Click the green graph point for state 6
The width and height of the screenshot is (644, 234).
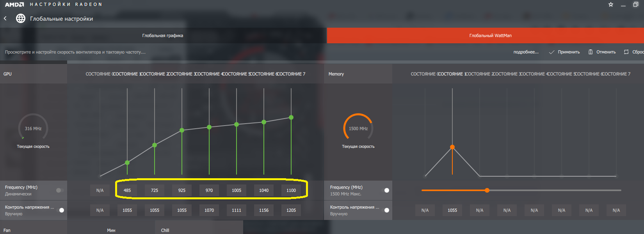point(264,122)
